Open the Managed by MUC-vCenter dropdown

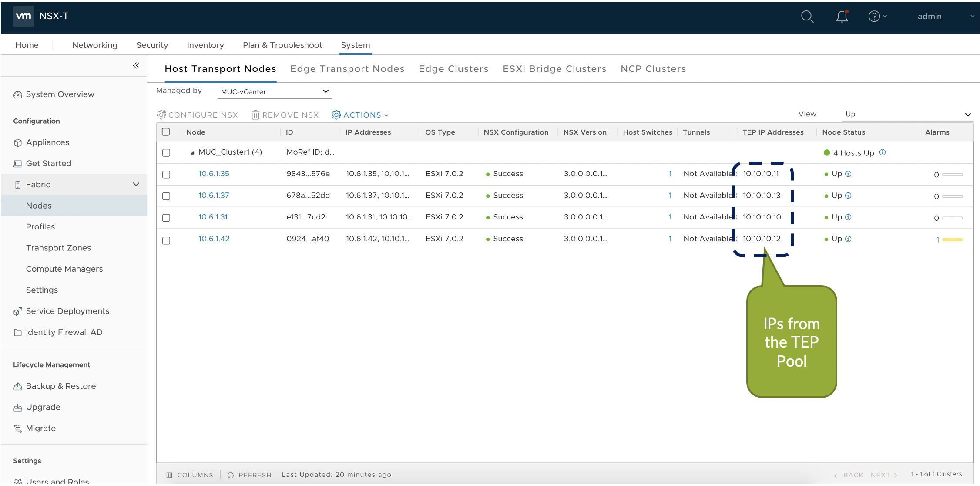[274, 91]
